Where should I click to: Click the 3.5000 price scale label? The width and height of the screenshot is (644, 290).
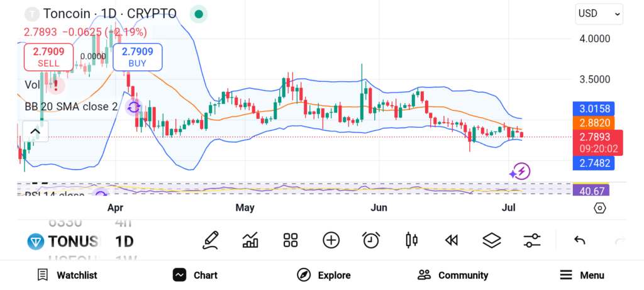[x=595, y=80]
